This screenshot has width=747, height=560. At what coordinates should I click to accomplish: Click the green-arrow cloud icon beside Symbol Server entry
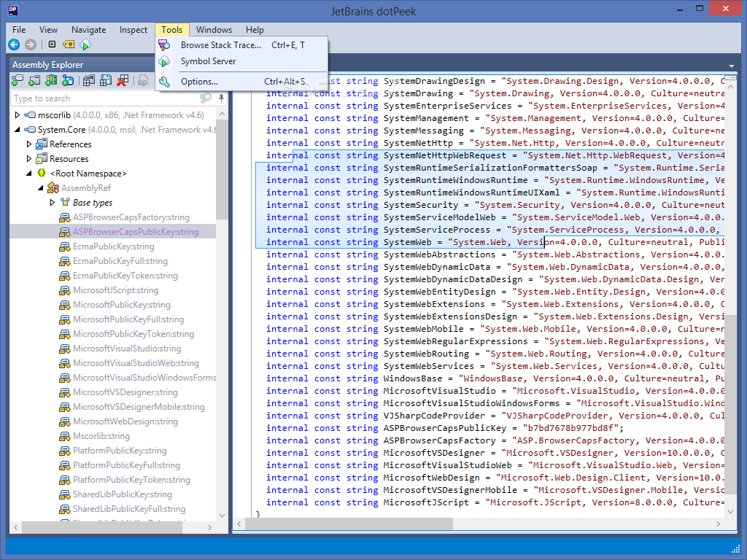[x=164, y=61]
